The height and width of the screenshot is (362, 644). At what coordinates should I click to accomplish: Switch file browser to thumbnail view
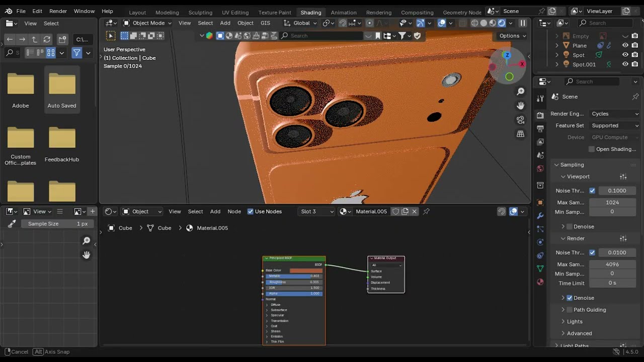51,53
